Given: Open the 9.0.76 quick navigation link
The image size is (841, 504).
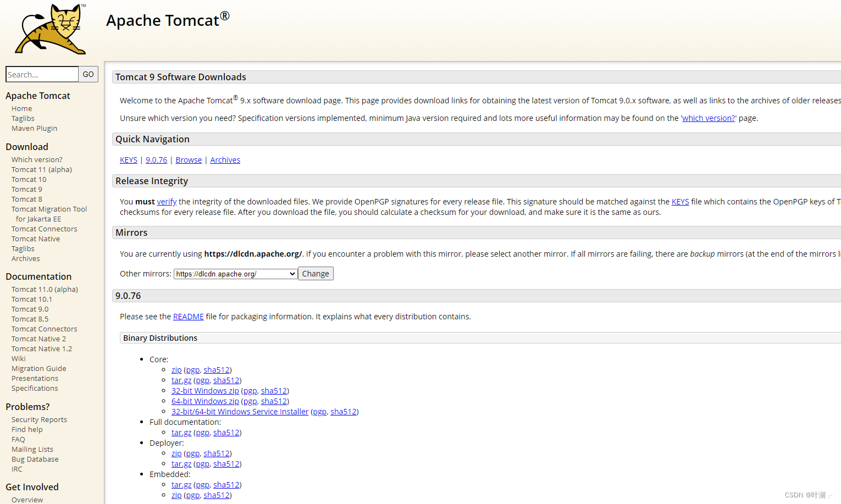Looking at the screenshot, I should (156, 159).
